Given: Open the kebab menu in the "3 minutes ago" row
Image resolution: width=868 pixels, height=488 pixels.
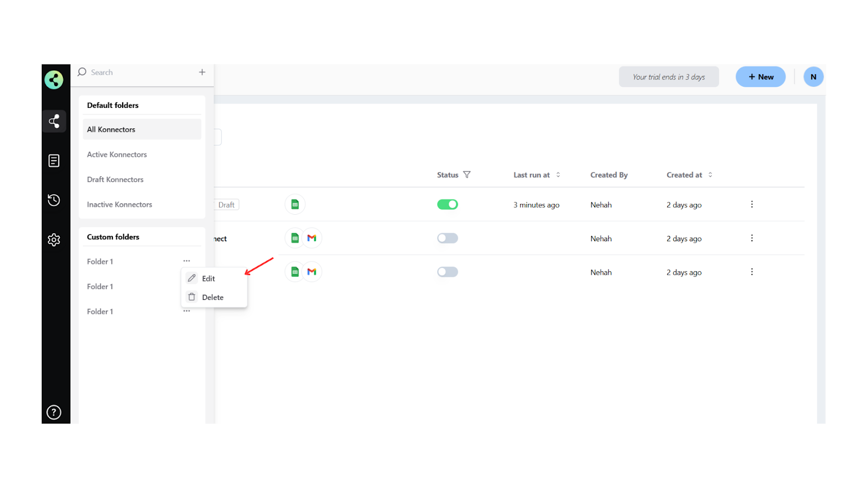Looking at the screenshot, I should pos(752,204).
